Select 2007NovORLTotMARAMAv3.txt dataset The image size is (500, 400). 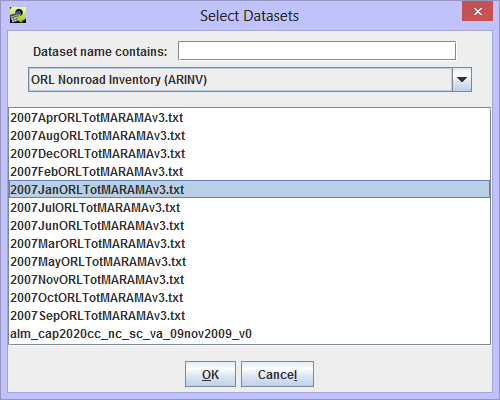coord(249,280)
